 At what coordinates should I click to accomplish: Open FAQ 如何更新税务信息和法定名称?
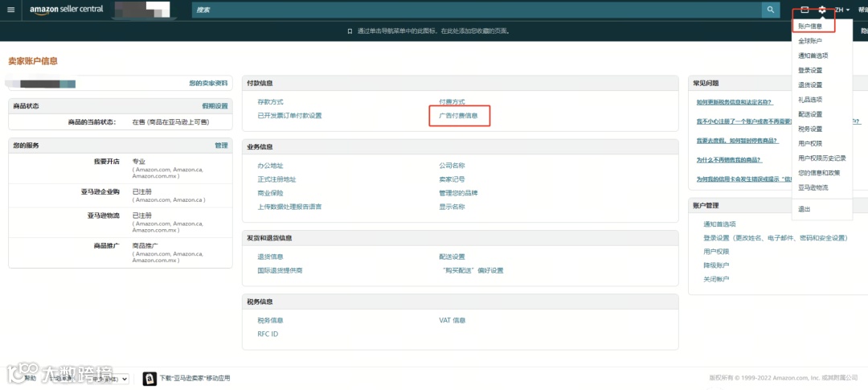click(x=735, y=102)
